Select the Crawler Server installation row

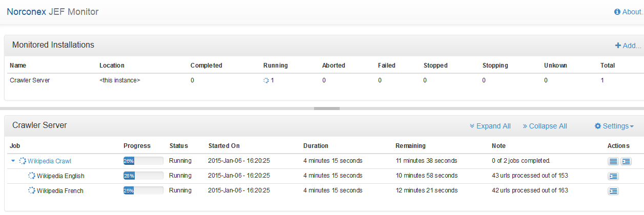coord(30,80)
